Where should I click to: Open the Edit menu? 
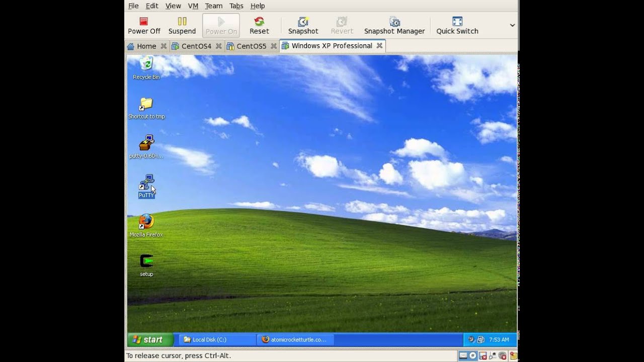[x=152, y=6]
